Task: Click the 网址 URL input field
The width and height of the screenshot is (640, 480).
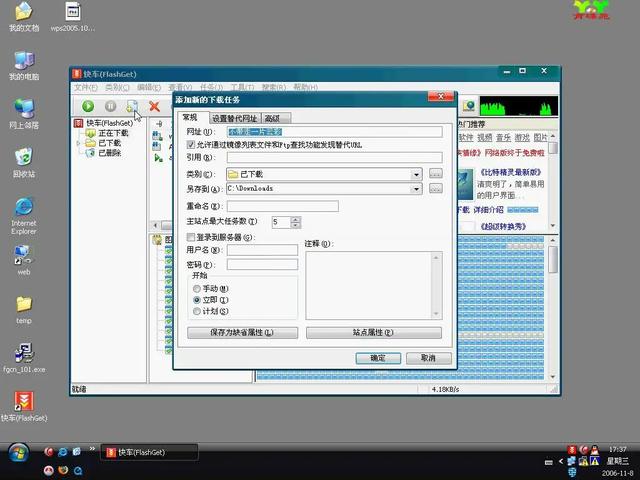Action: [x=334, y=131]
